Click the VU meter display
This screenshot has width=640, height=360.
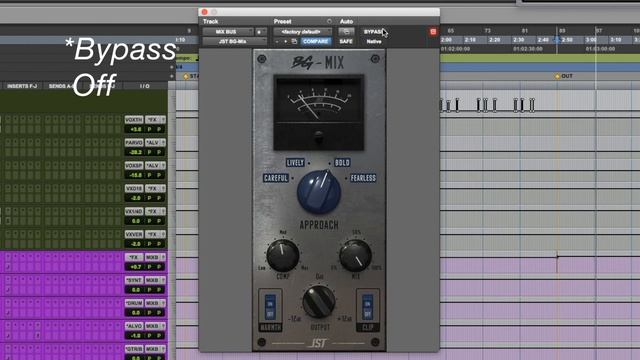[318, 112]
